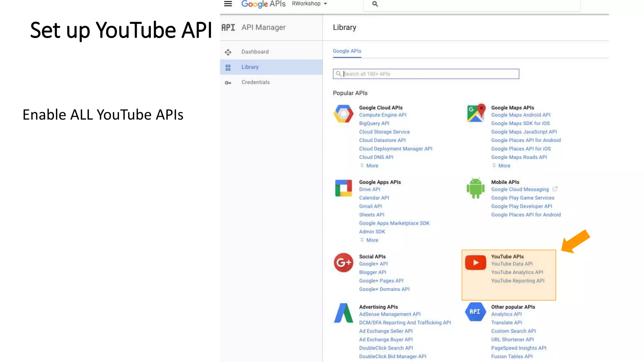Open the YouTube Data API link
Screen dimensions: 644x362
pyautogui.click(x=512, y=264)
